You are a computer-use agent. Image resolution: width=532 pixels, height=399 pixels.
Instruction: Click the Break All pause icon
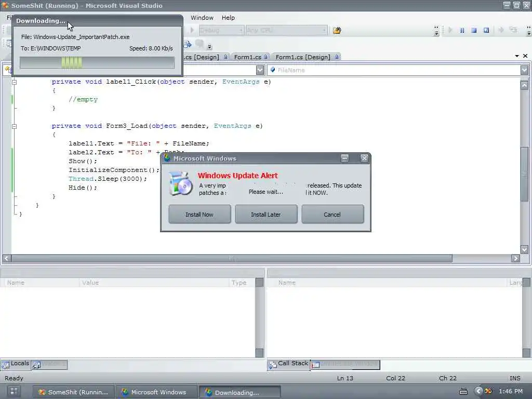(x=462, y=30)
